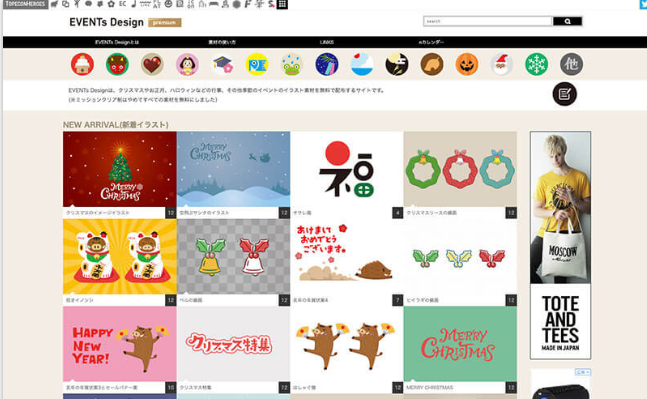Open the 福 character illustration thumbnail
The height and width of the screenshot is (399, 647).
pyautogui.click(x=347, y=169)
